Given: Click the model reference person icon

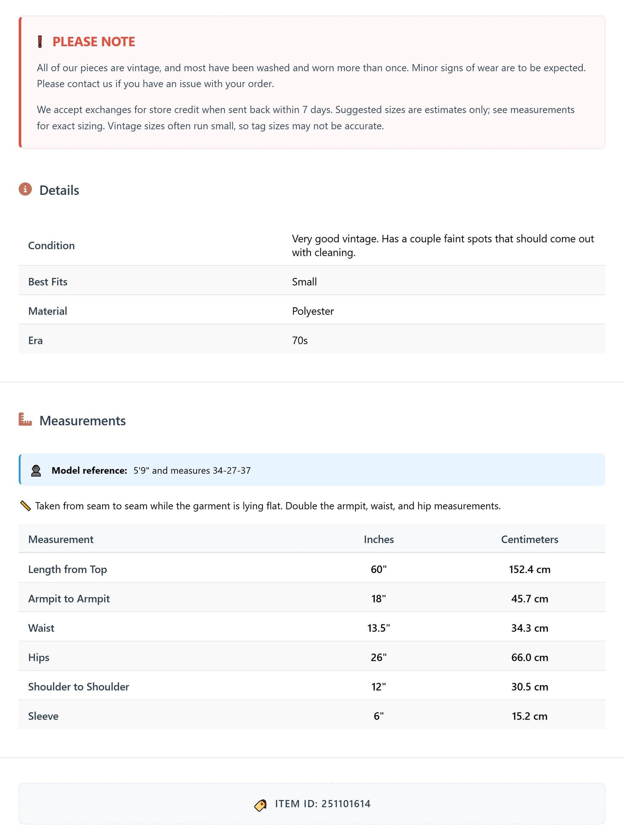Looking at the screenshot, I should tap(36, 471).
